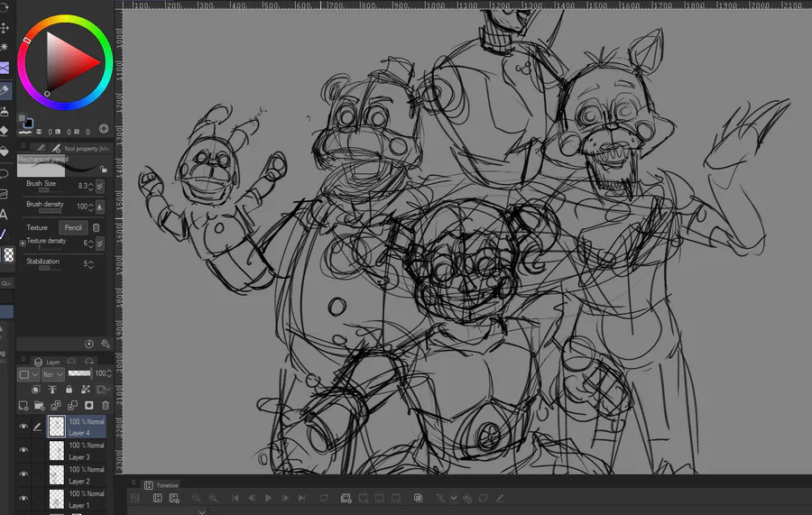Select the Move layer tool
Image resolution: width=812 pixels, height=515 pixels.
pyautogui.click(x=5, y=27)
